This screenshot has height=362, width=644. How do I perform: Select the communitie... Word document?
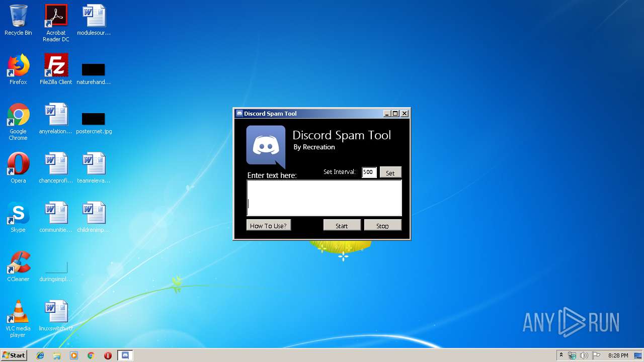tap(56, 217)
